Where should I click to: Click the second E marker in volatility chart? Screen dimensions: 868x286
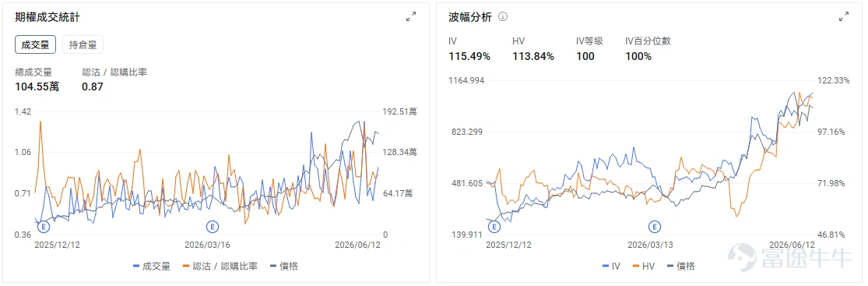click(655, 226)
